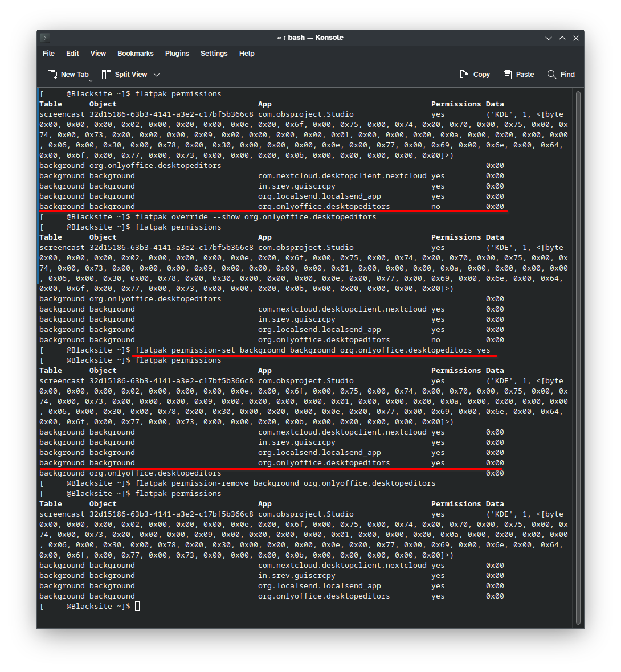This screenshot has width=621, height=672.
Task: Click the terminal vertical scrollbar
Action: click(578, 358)
